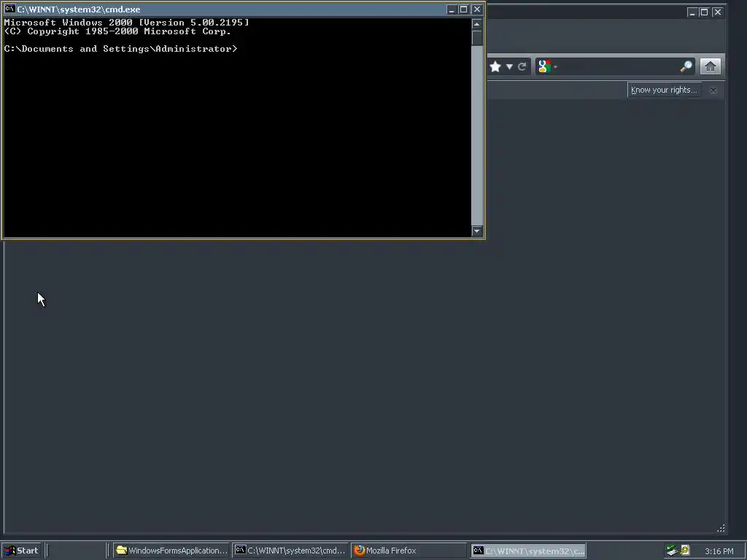The image size is (747, 560).
Task: Switch to Mozilla Firefox in taskbar
Action: [409, 551]
